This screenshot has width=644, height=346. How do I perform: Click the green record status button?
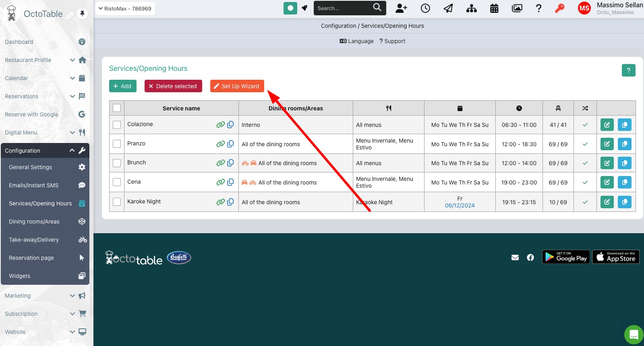(x=290, y=8)
